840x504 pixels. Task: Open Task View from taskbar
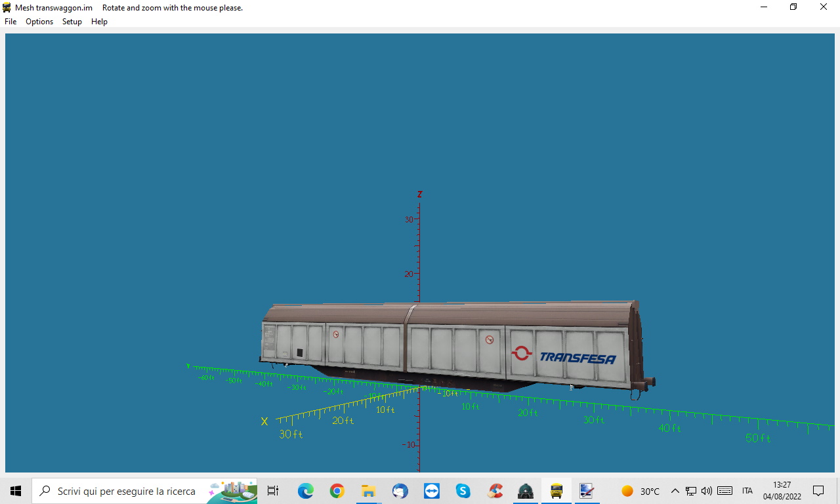pos(273,491)
